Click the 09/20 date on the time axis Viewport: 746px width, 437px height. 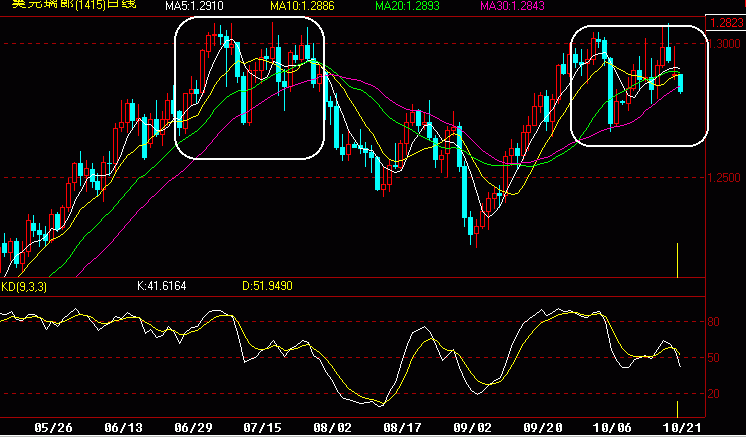coord(542,427)
